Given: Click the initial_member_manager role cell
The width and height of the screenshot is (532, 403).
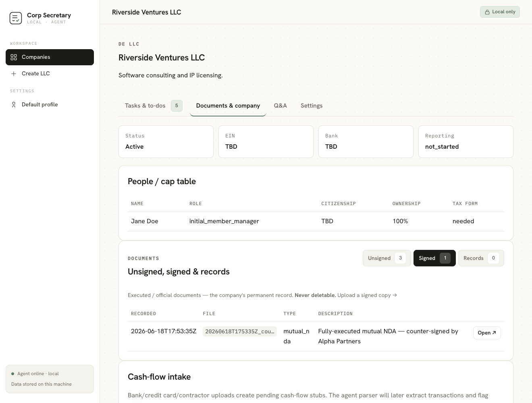Looking at the screenshot, I should [224, 221].
